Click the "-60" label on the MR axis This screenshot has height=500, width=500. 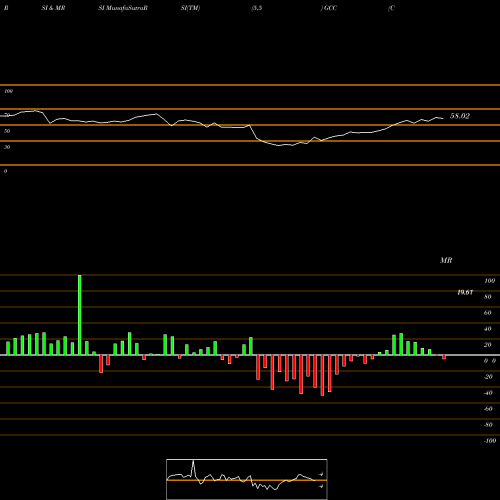pos(488,409)
